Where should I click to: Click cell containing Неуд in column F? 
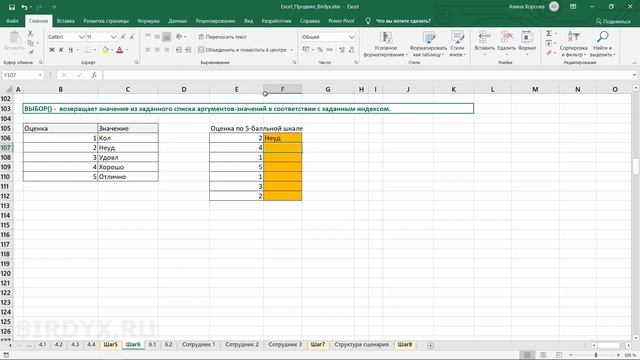point(282,138)
